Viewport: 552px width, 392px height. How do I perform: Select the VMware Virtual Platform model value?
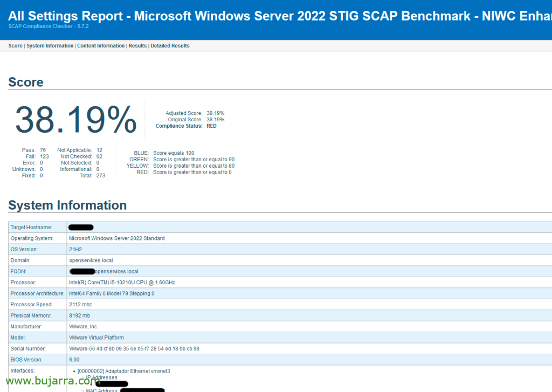pos(97,337)
